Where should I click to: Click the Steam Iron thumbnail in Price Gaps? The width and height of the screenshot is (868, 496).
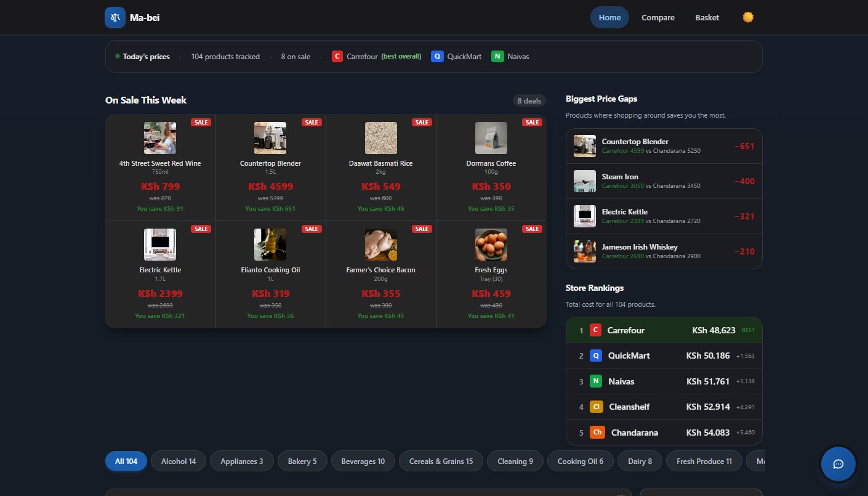tap(585, 181)
